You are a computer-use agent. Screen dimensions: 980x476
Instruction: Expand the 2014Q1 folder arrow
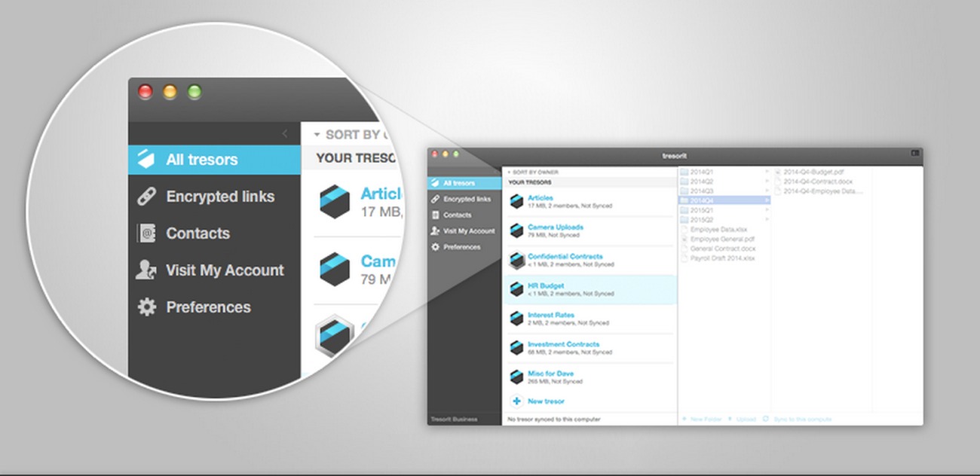click(x=767, y=172)
